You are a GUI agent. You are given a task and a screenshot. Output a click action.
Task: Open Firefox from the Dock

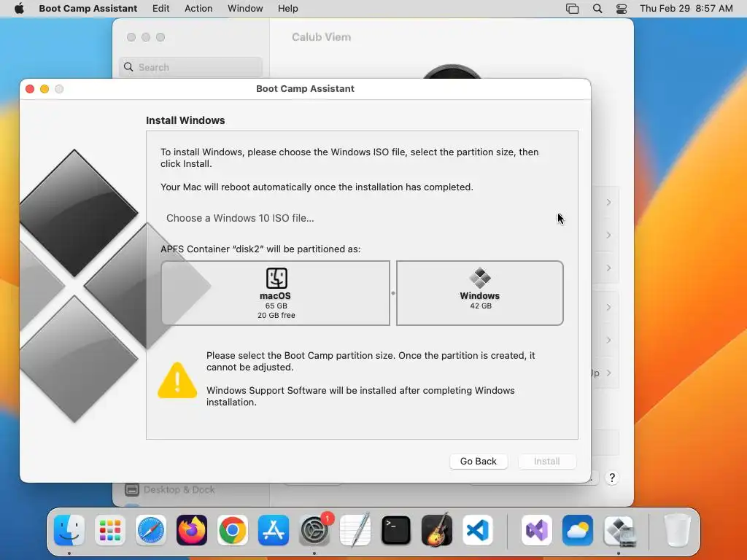[x=192, y=530]
